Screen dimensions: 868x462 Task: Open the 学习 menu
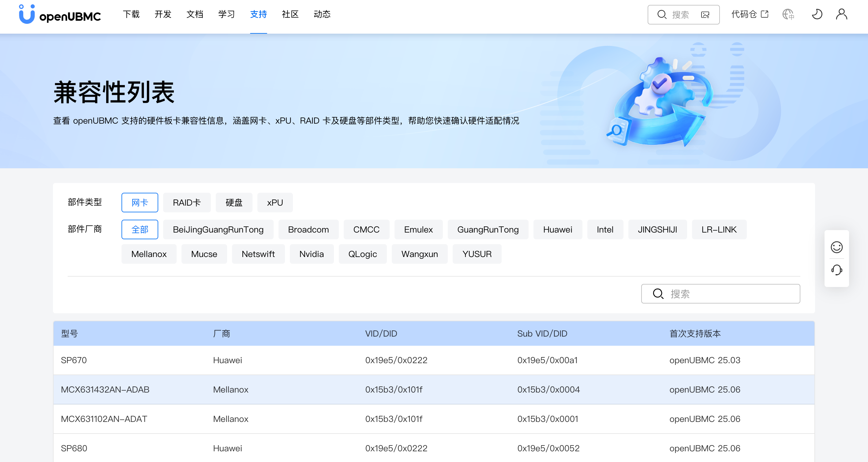coord(226,14)
